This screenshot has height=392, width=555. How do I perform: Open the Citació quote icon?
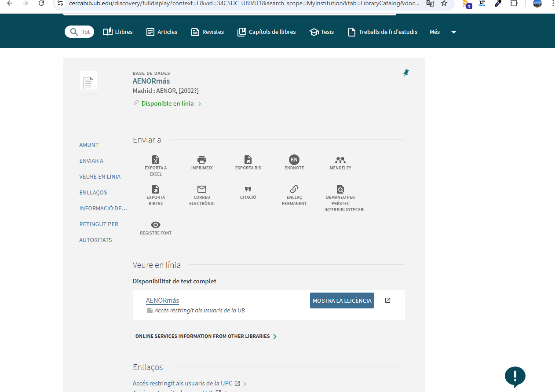248,190
